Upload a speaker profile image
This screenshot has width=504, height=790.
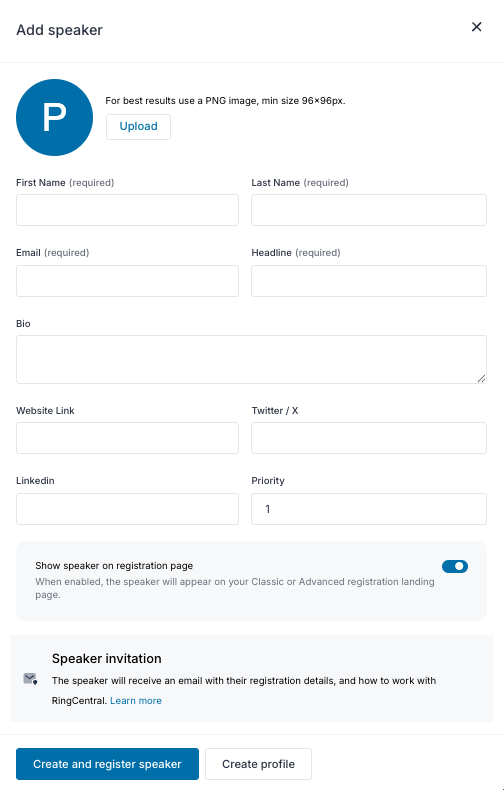(138, 126)
